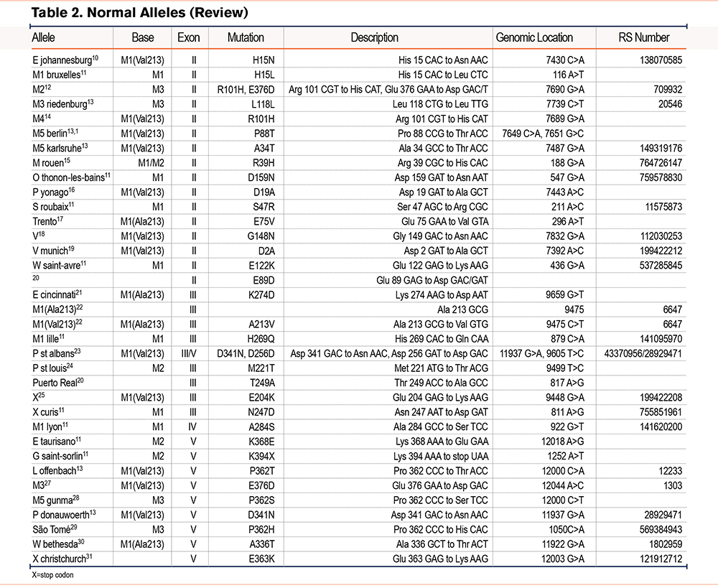Click the 'Puerto Real' allele name
This screenshot has height=588, width=718.
(x=55, y=383)
